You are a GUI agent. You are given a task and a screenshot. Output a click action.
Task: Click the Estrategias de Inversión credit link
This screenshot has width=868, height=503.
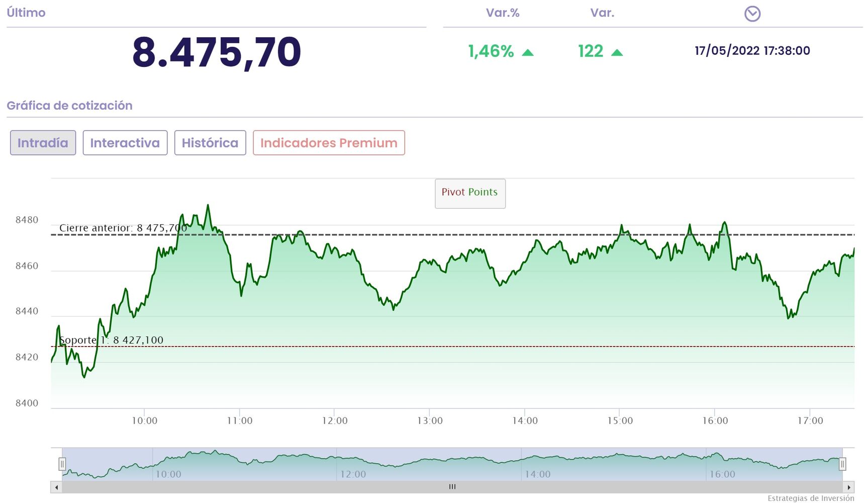[x=810, y=498]
